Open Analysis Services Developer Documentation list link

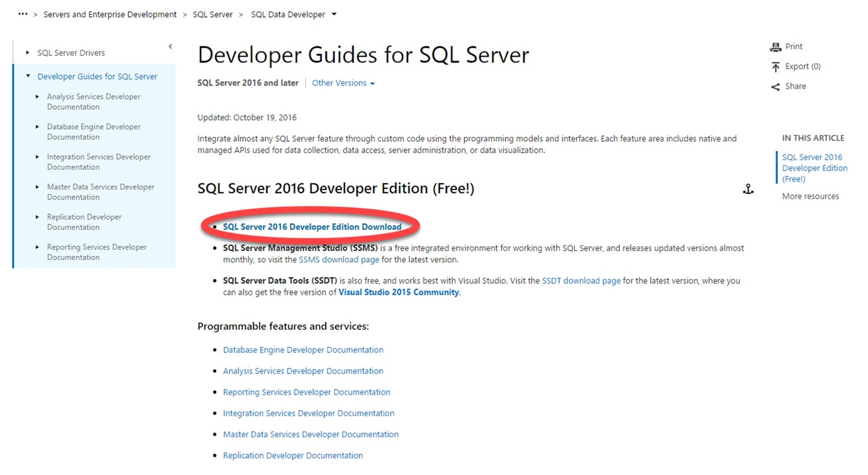(x=303, y=371)
